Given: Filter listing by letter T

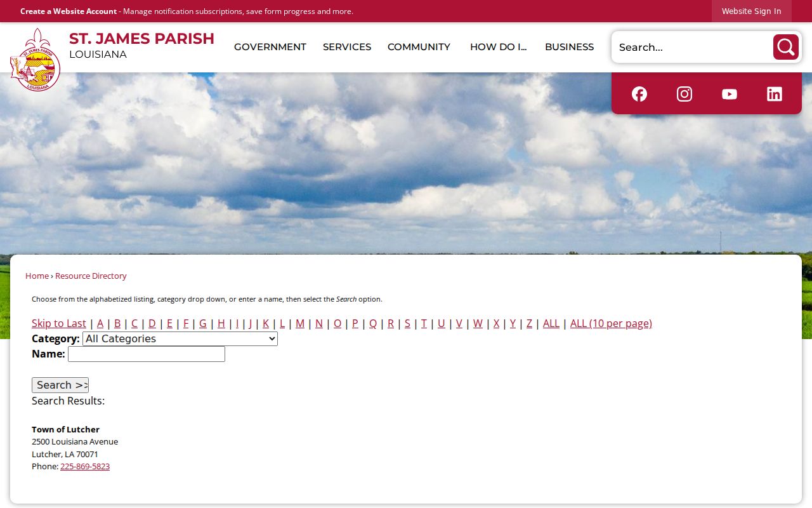Looking at the screenshot, I should [x=424, y=324].
